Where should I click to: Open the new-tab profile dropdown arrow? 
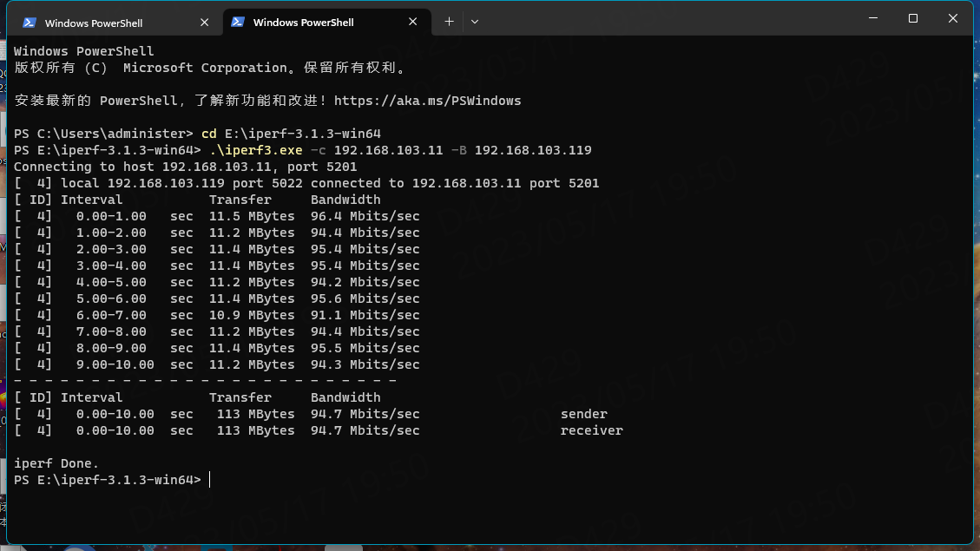pos(474,21)
